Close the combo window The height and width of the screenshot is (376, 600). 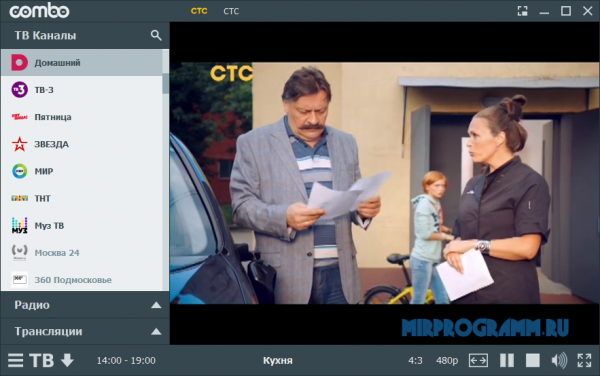point(588,11)
